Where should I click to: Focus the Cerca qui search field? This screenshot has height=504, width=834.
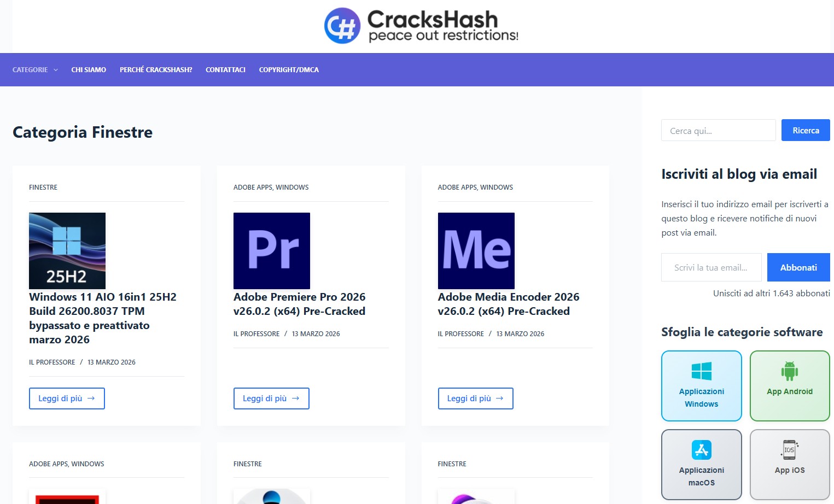tap(718, 131)
